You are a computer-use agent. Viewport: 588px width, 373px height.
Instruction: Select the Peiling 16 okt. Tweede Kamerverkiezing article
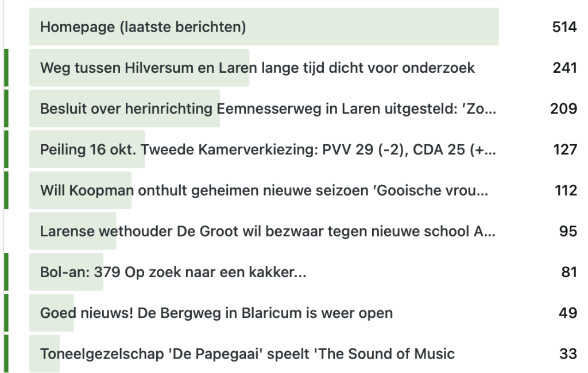pos(268,150)
